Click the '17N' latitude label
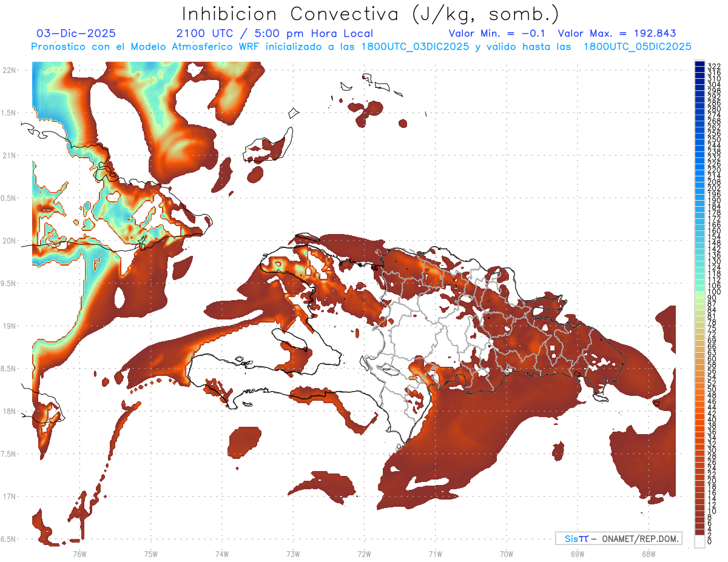This screenshot has height=562, width=728. tap(10, 497)
